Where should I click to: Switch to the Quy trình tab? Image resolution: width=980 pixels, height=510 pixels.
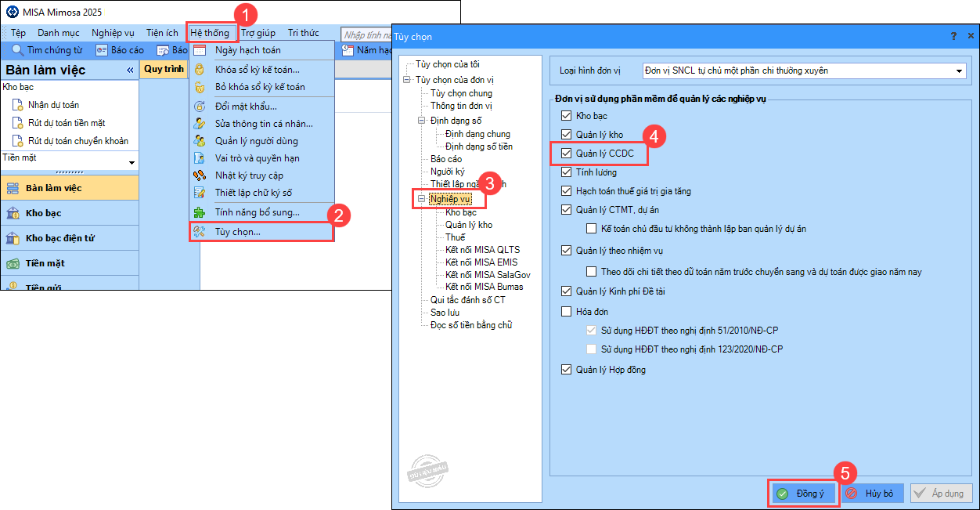(164, 69)
